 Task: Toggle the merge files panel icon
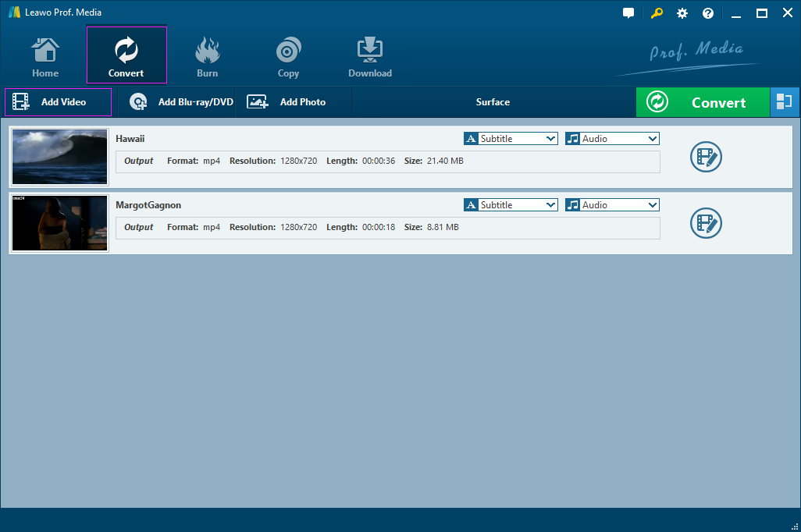(785, 102)
